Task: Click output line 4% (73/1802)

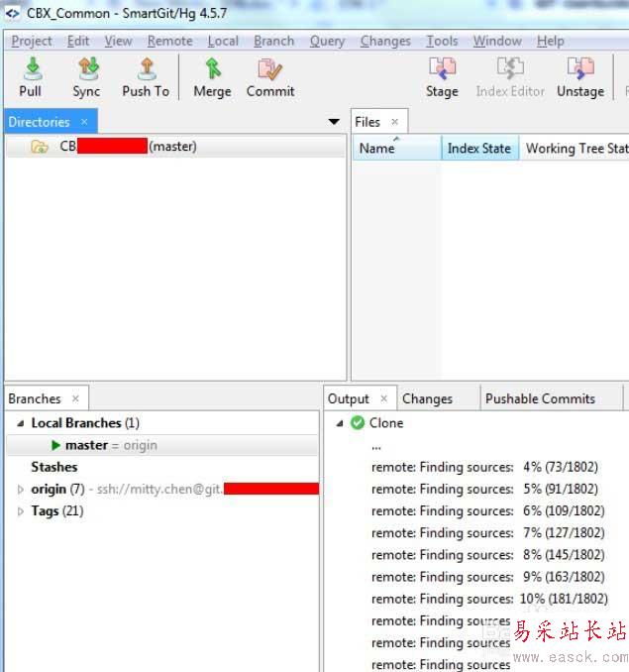Action: [x=484, y=467]
